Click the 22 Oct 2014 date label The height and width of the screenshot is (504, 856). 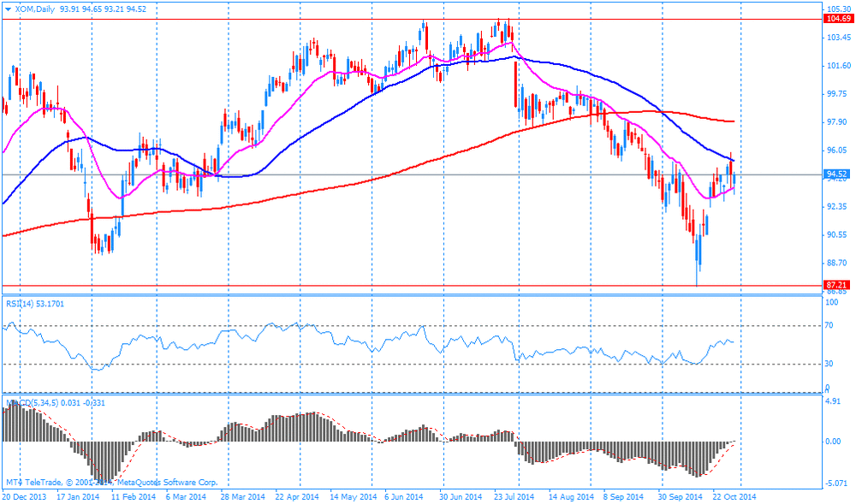click(x=734, y=497)
